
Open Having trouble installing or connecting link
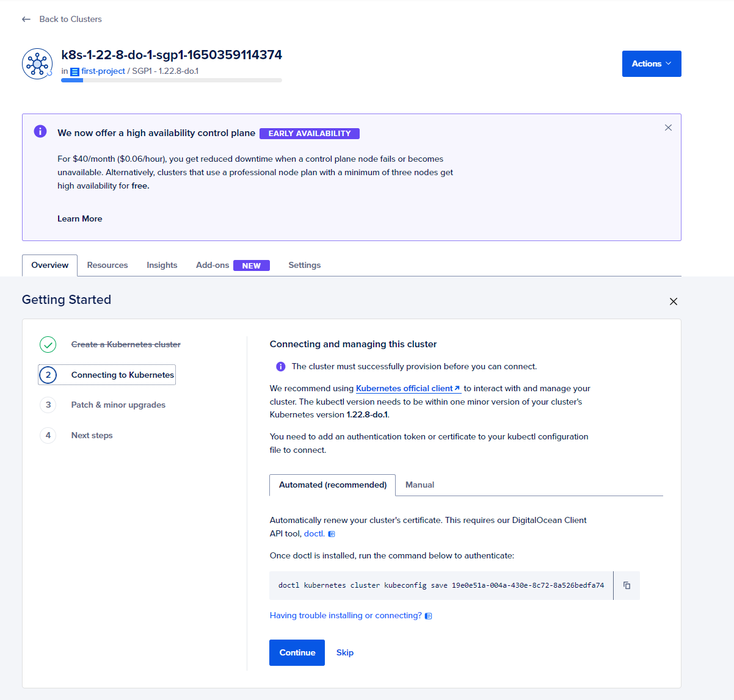point(346,616)
